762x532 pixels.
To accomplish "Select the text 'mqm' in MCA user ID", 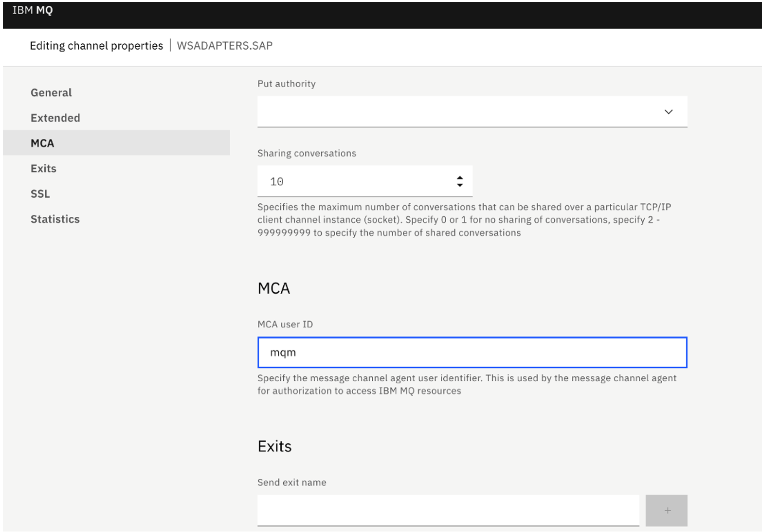I will (x=284, y=352).
